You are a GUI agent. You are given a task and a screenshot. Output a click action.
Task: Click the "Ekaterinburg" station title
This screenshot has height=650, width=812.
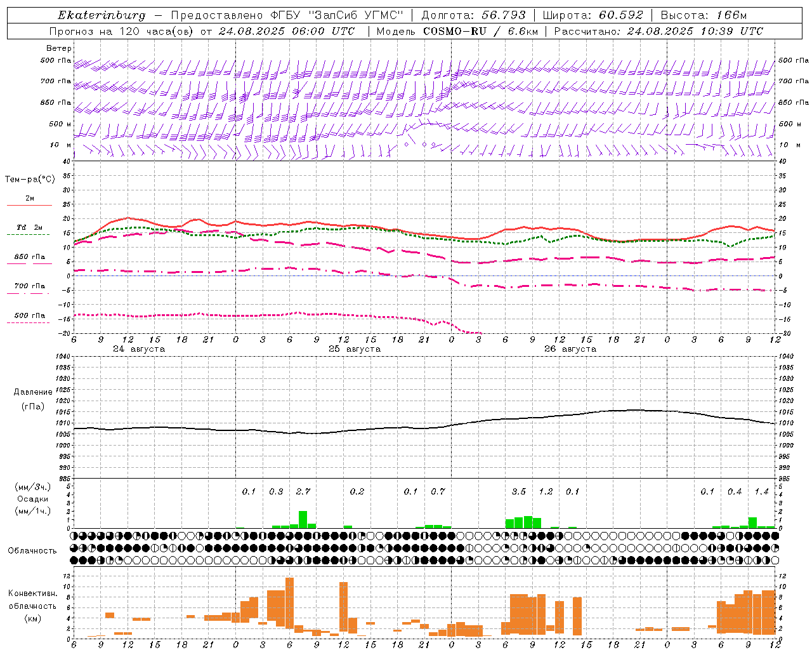[x=101, y=15]
